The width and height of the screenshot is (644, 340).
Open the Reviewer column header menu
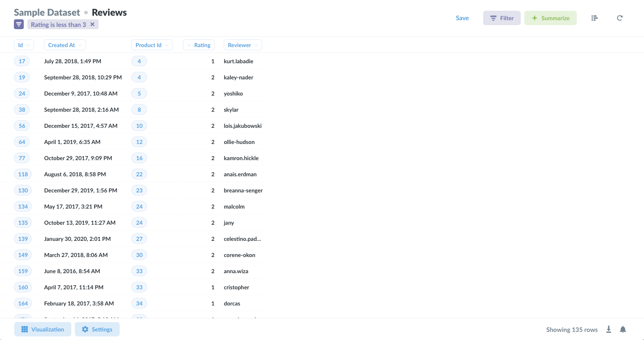(242, 45)
